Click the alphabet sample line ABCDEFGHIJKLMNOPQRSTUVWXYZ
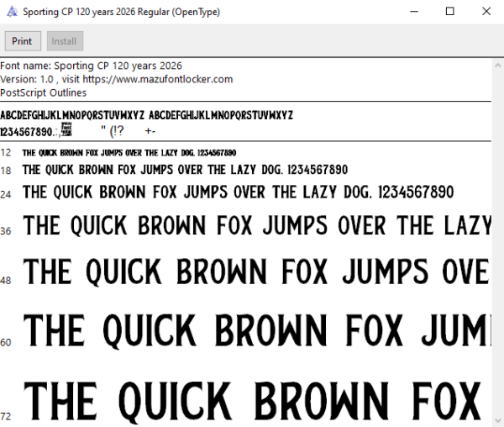The width and height of the screenshot is (504, 427). coord(146,115)
